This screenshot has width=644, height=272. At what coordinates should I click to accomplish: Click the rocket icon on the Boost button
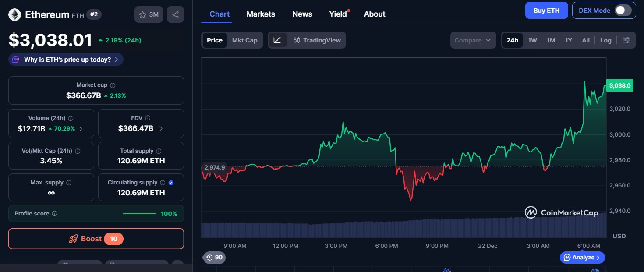tap(73, 239)
